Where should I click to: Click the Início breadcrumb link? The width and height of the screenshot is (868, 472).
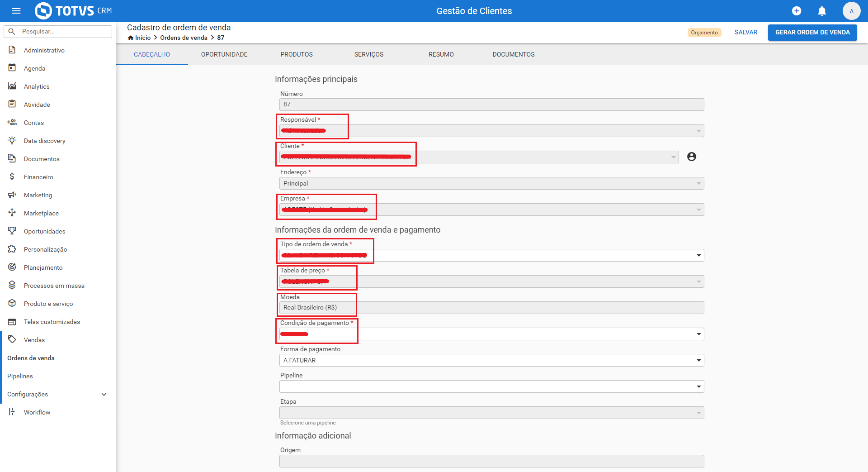coord(143,38)
